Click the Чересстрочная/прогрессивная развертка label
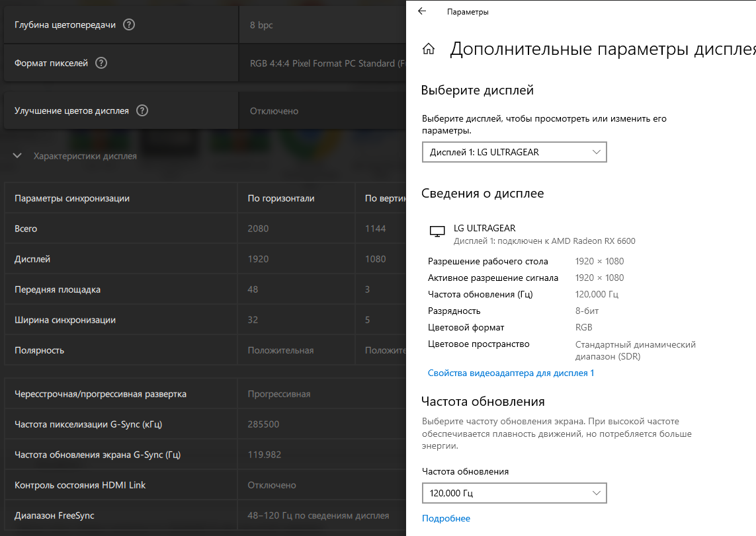Screen dimensions: 756x536 [101, 394]
